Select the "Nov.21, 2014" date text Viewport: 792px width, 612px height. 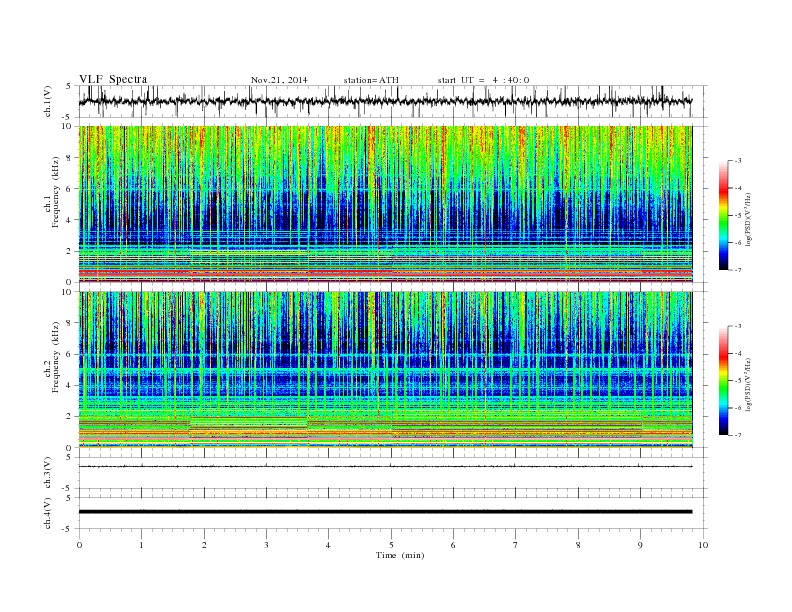(279, 80)
